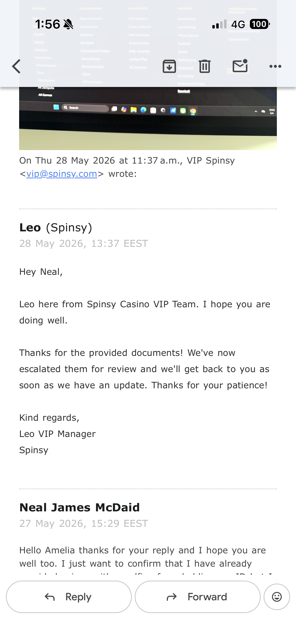Open the vip@spinsy.com email link
The width and height of the screenshot is (296, 644).
coord(62,174)
